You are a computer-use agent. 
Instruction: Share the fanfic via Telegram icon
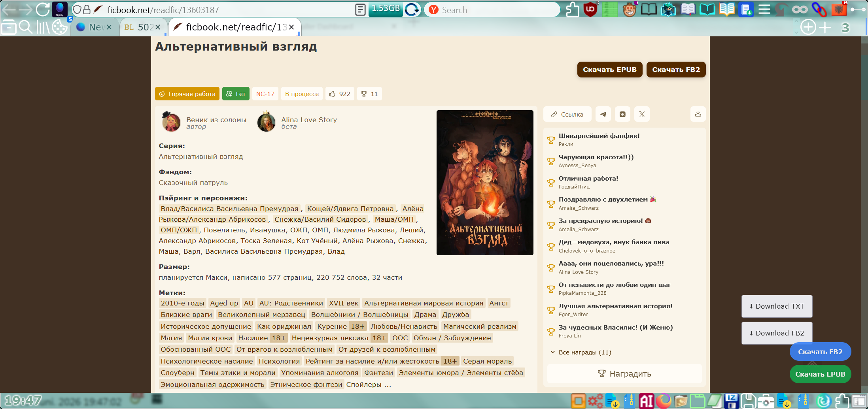coord(603,114)
